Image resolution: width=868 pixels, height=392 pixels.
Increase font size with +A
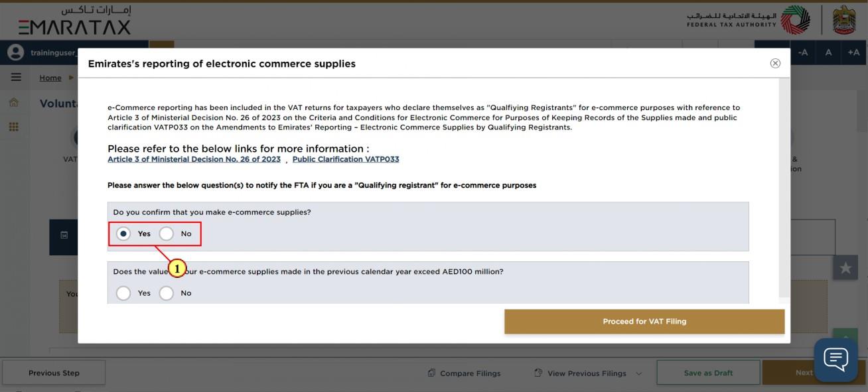tap(853, 52)
